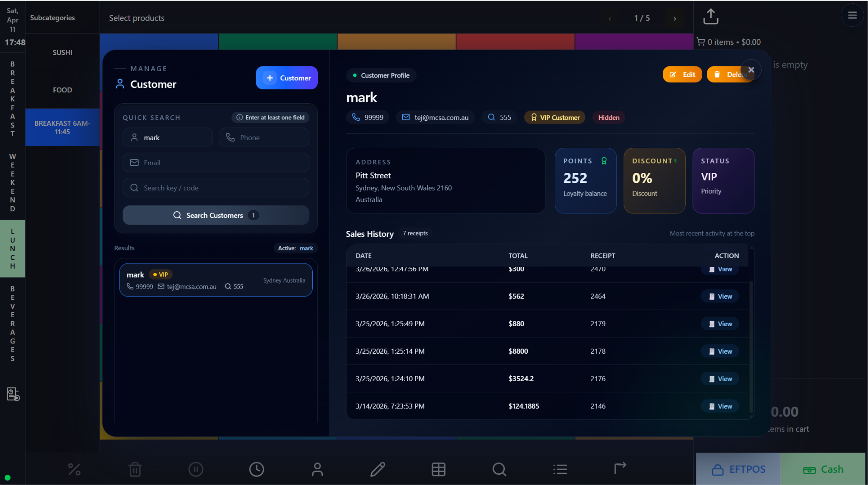Click the green status dot at bottom left
This screenshot has width=868, height=485.
[x=7, y=478]
